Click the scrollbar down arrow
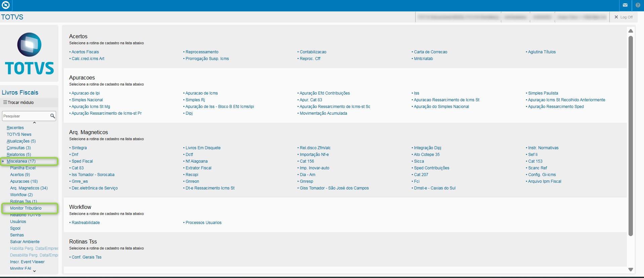The width and height of the screenshot is (644, 278). (x=631, y=270)
